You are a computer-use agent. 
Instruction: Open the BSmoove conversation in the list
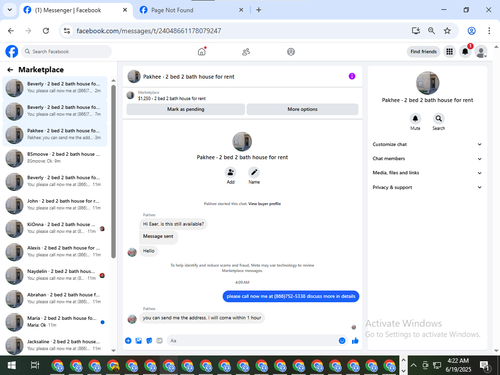(x=55, y=158)
